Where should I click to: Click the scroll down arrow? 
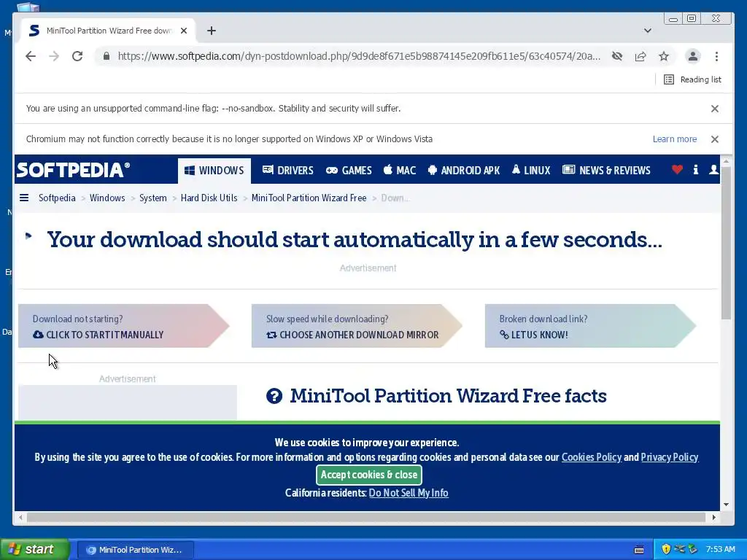(726, 505)
